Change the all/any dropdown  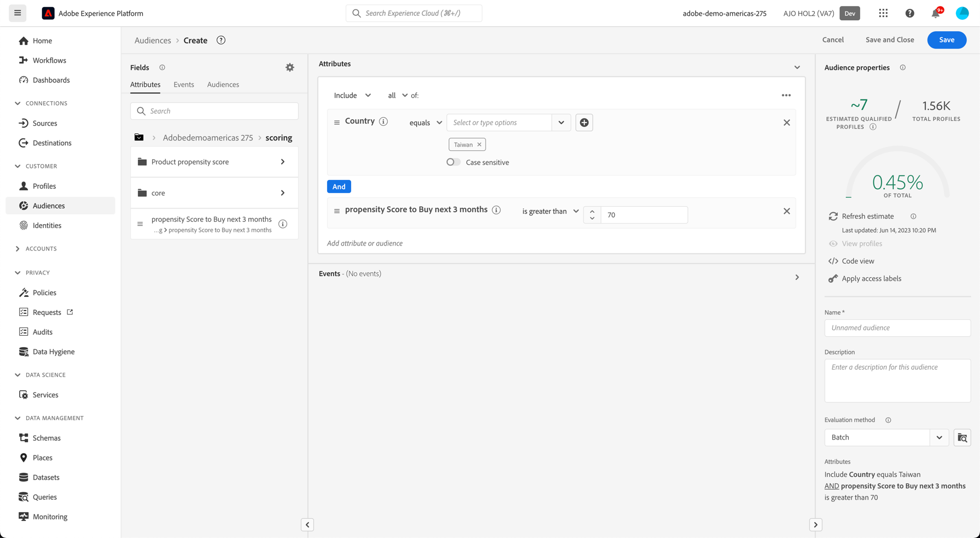tap(398, 95)
